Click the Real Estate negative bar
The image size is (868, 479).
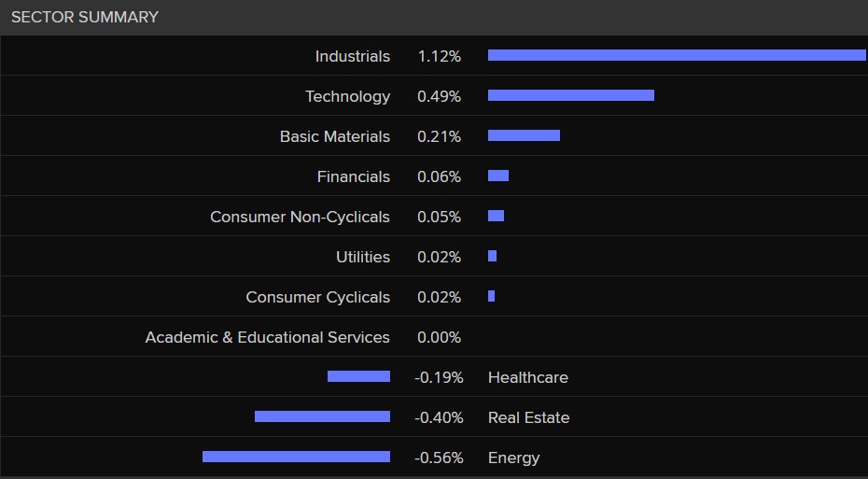(322, 416)
